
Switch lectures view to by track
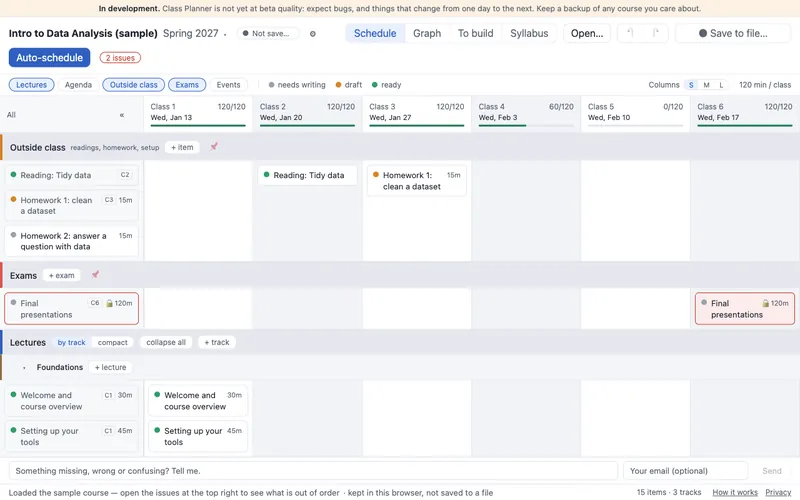(71, 342)
